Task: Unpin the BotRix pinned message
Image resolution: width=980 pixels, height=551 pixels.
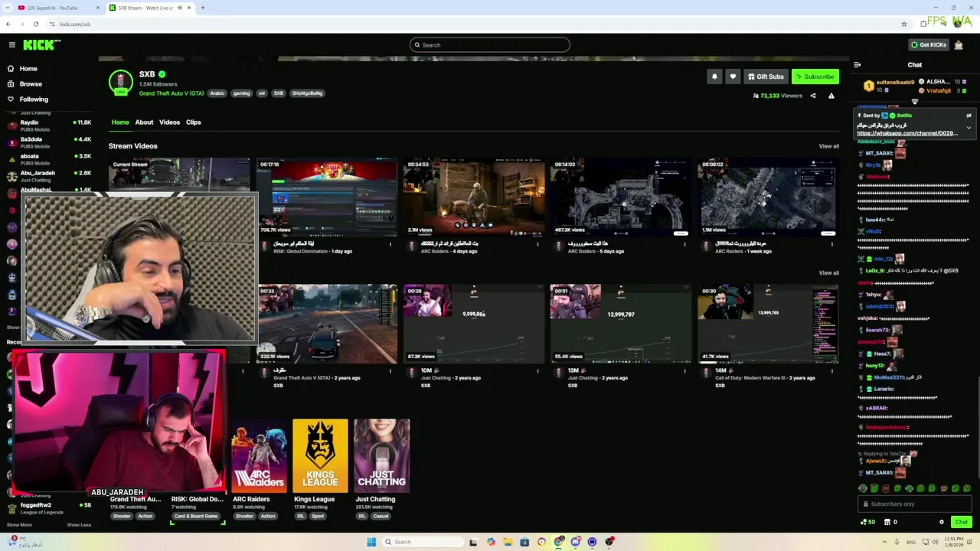Action: pos(969,116)
